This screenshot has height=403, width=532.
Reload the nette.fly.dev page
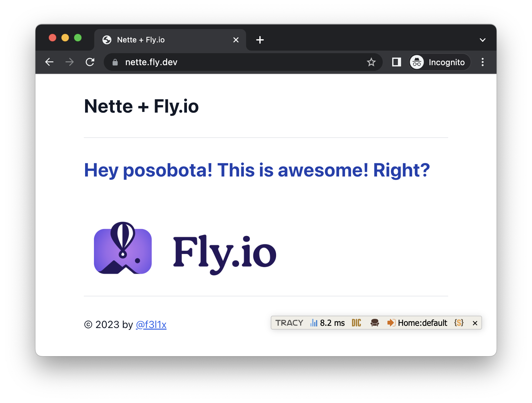point(90,62)
